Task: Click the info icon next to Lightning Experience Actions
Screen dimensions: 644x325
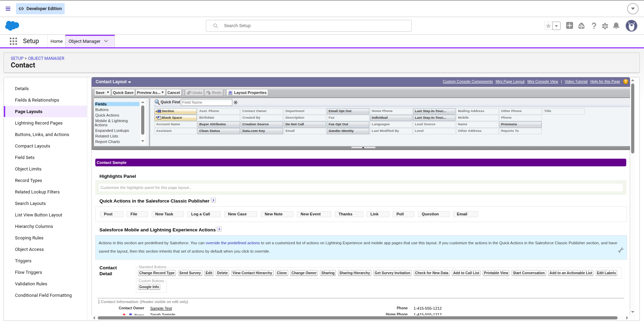Action: pyautogui.click(x=219, y=229)
